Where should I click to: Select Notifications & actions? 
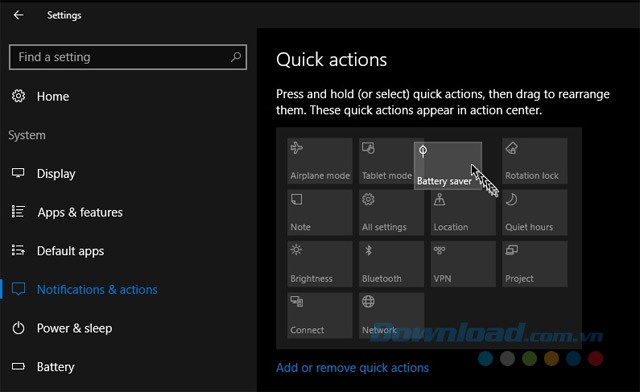[97, 290]
